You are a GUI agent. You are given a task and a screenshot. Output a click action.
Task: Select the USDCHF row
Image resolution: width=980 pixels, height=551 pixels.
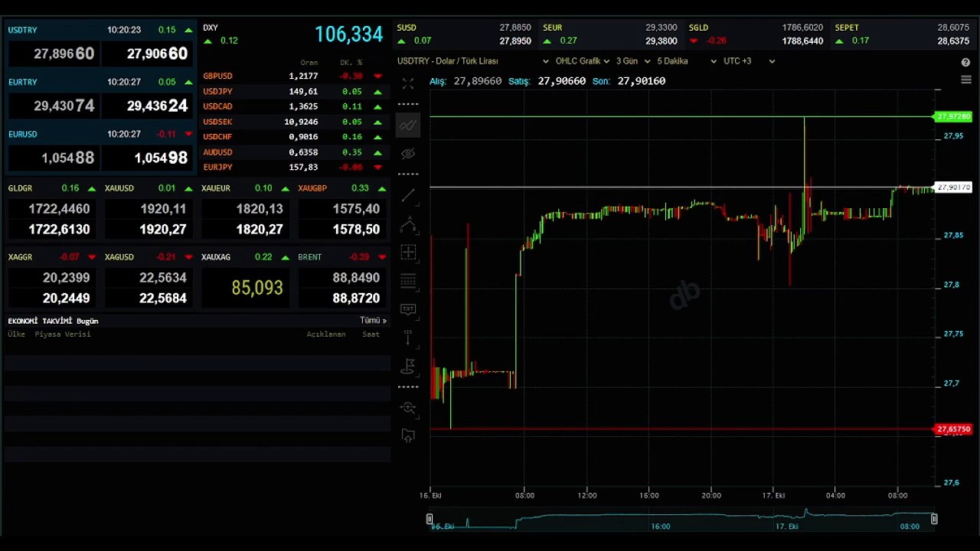pos(293,137)
